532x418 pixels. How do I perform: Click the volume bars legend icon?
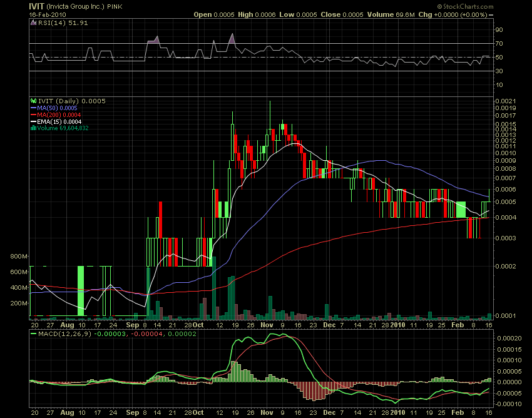33,128
